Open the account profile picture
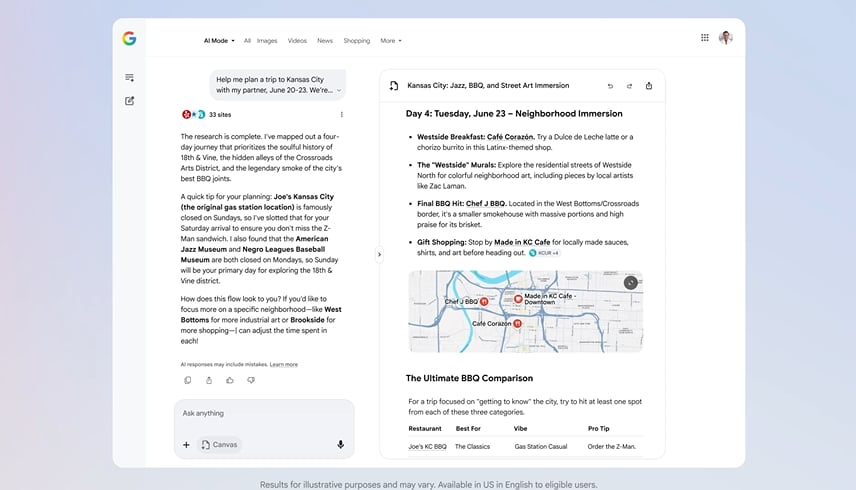This screenshot has width=856, height=490. pos(726,38)
